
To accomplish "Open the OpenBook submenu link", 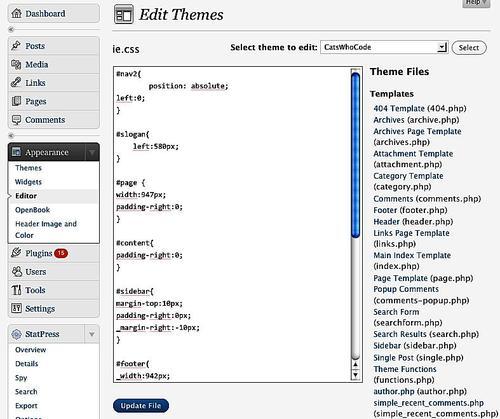I will click(x=32, y=210).
